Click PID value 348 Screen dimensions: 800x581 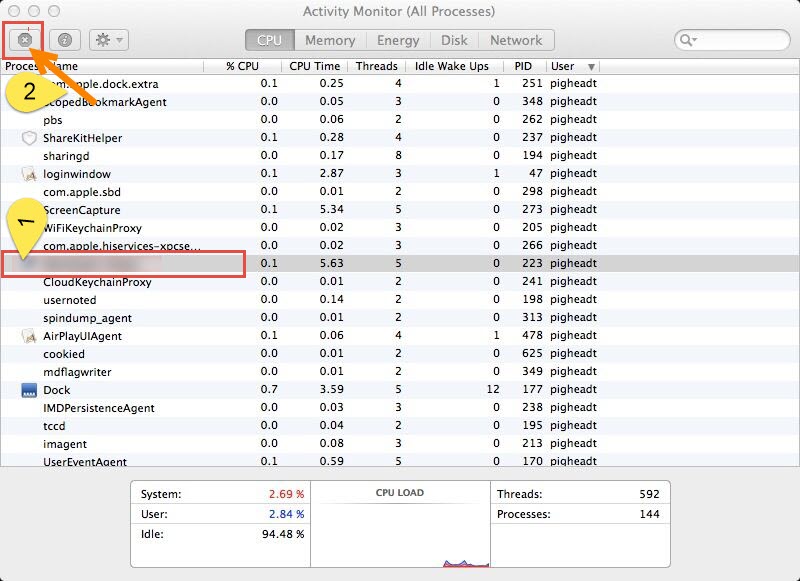tap(532, 101)
